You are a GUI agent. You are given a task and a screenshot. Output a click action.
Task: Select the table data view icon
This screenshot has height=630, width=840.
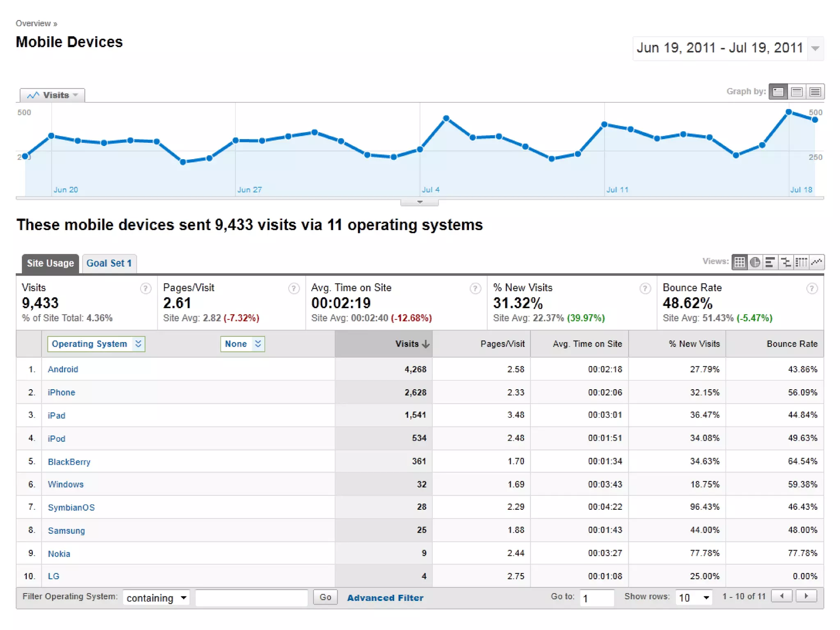[740, 262]
